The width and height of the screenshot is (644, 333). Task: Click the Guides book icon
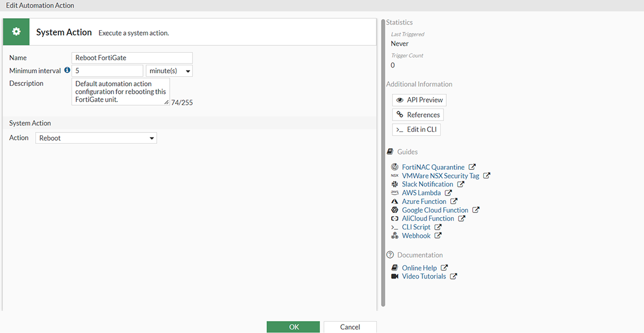[390, 152]
